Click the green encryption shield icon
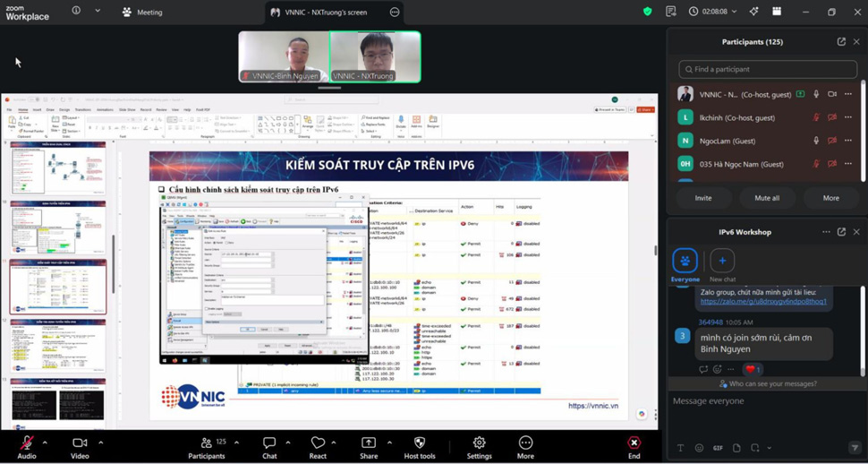The width and height of the screenshot is (868, 464). click(x=647, y=12)
